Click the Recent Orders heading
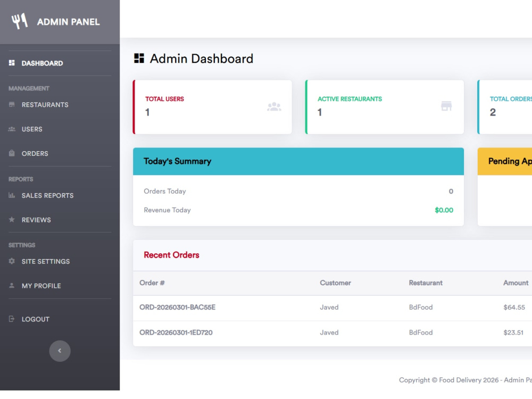The height and width of the screenshot is (399, 532). 171,255
